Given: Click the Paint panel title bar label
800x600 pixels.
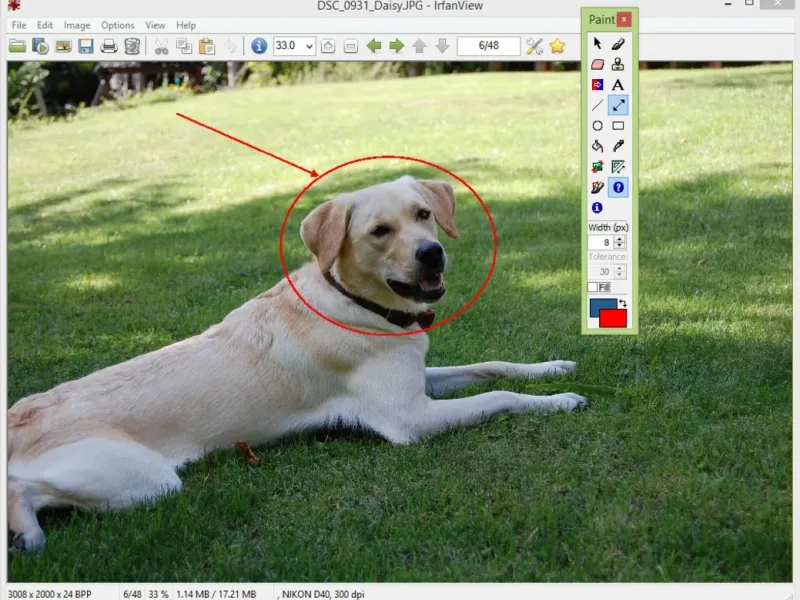Looking at the screenshot, I should pos(602,19).
